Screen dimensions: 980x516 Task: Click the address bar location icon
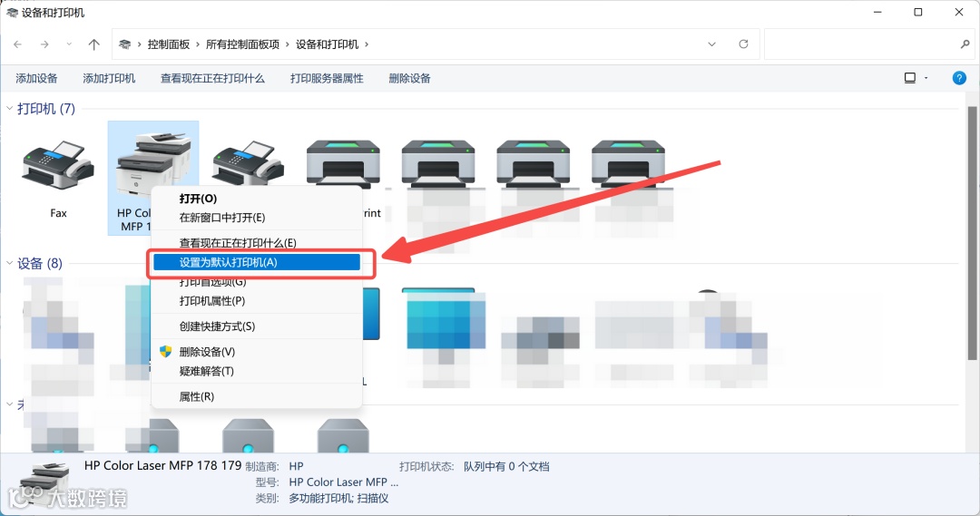(125, 44)
